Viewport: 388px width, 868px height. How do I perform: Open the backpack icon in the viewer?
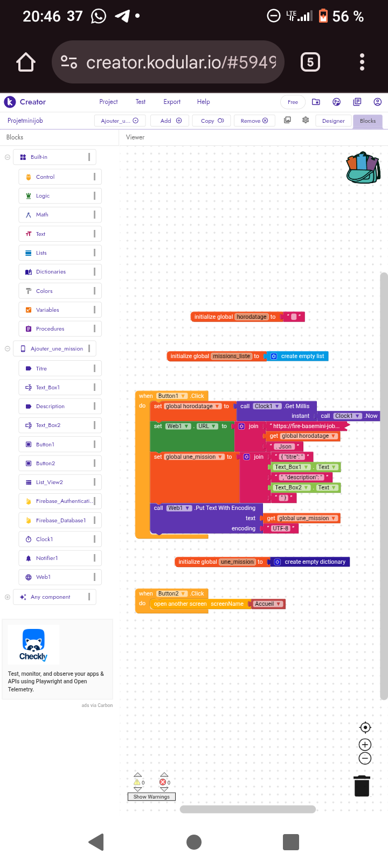[363, 168]
